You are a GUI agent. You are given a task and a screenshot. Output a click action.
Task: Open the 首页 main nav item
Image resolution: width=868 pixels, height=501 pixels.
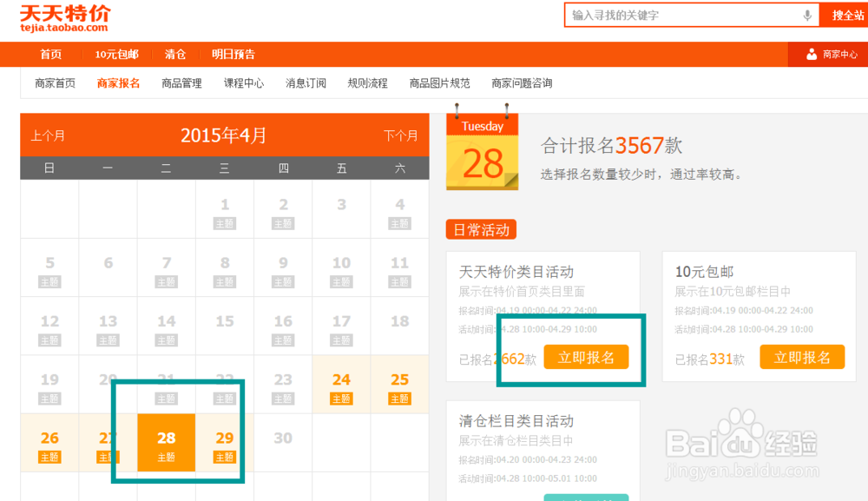click(x=51, y=54)
